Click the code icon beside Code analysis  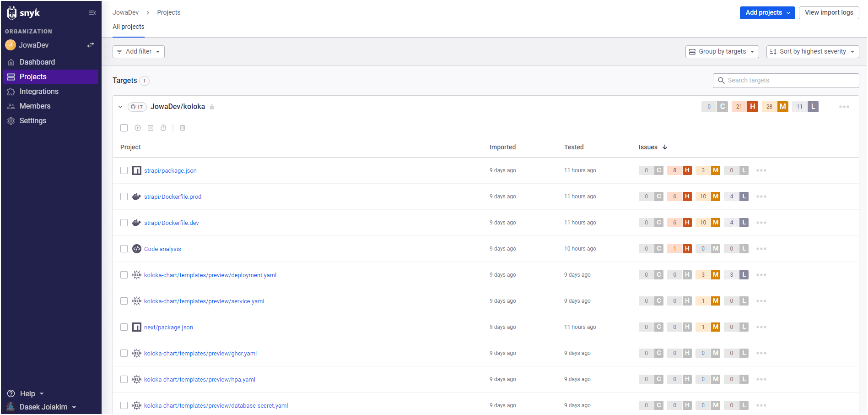click(x=137, y=249)
